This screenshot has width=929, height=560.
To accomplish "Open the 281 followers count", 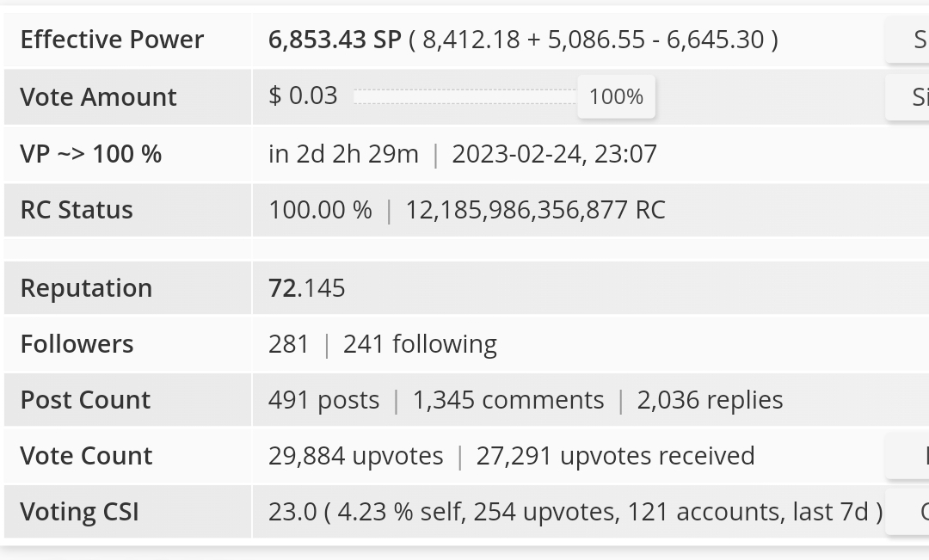I will 288,344.
